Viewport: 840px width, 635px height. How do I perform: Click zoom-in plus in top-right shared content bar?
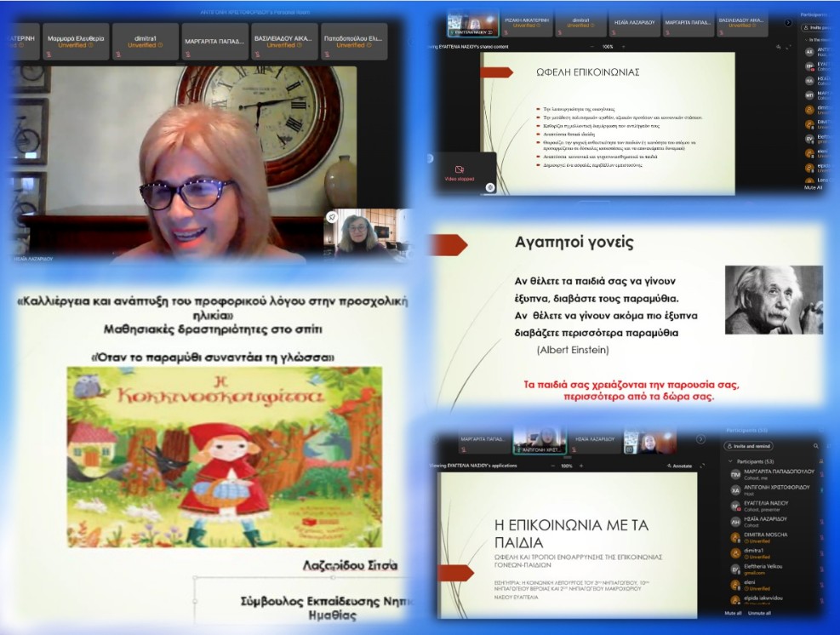(623, 47)
